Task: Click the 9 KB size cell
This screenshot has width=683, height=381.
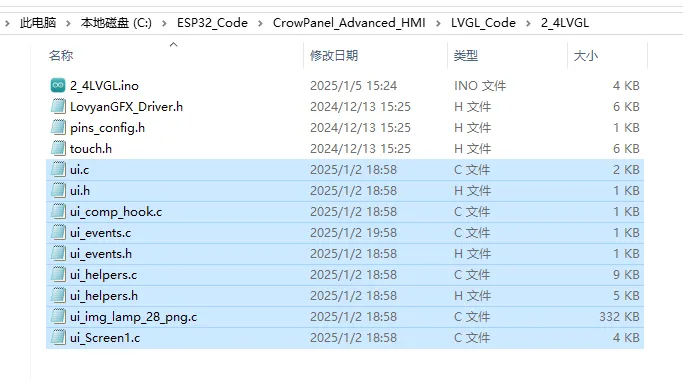Action: point(626,275)
